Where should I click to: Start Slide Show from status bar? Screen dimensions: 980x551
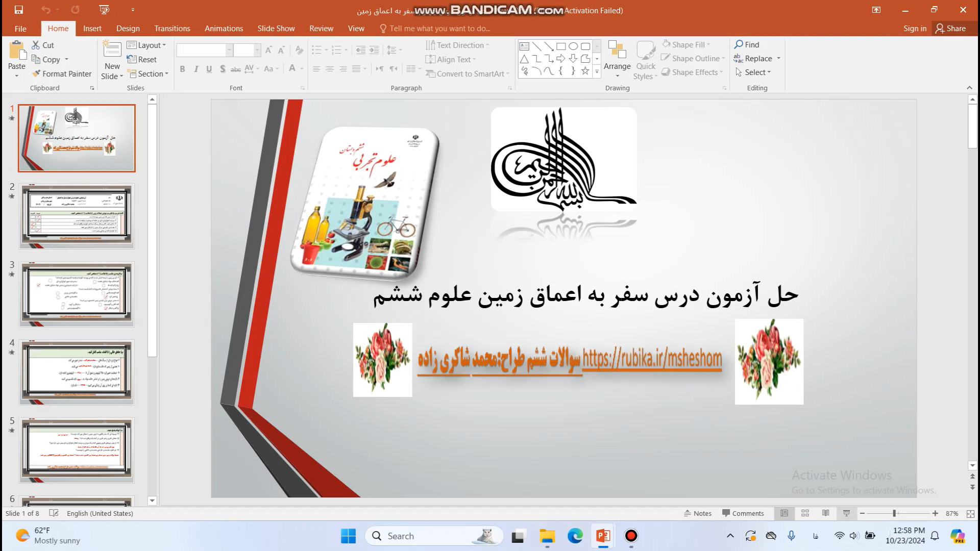[x=846, y=513]
